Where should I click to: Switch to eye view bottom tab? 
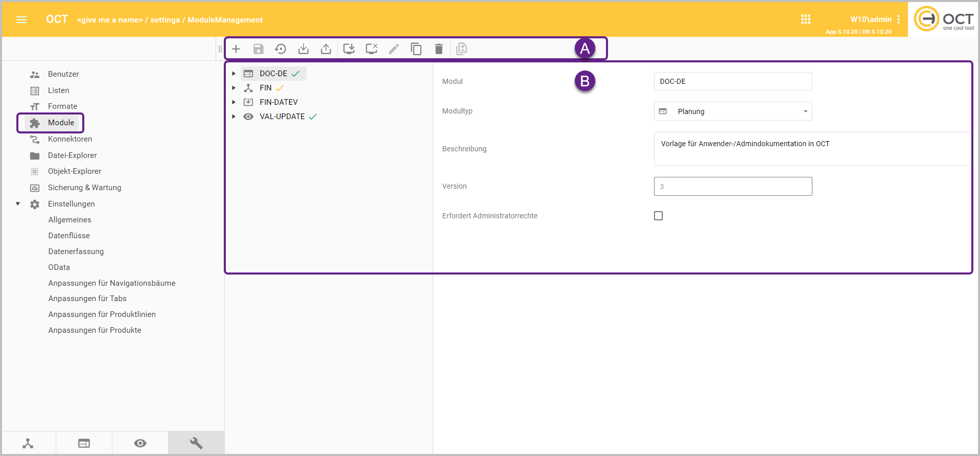140,443
